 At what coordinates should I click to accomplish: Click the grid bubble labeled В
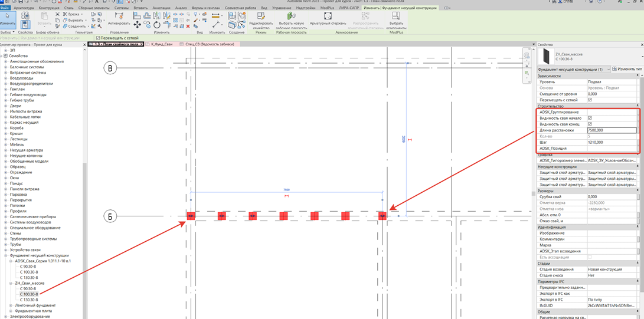pos(110,69)
